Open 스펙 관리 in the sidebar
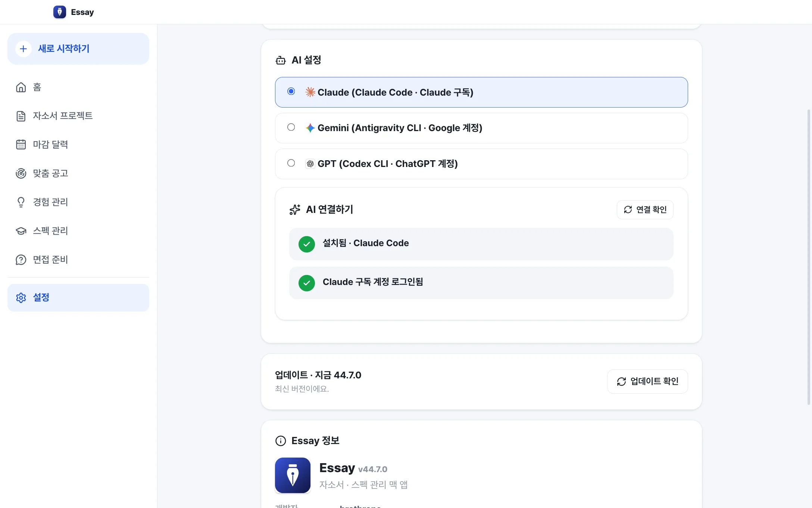This screenshot has height=508, width=812. tap(78, 231)
